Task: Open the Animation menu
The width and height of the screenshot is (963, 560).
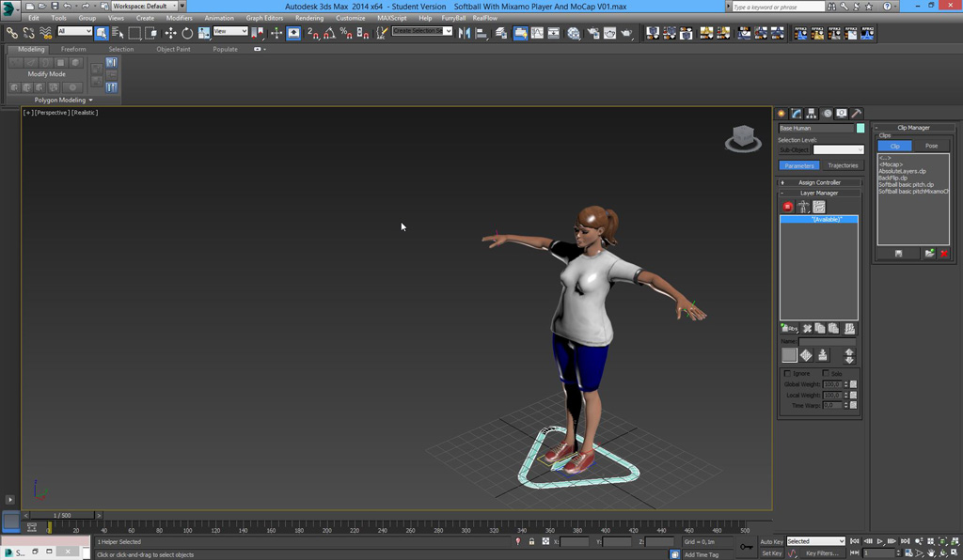Action: coord(218,18)
